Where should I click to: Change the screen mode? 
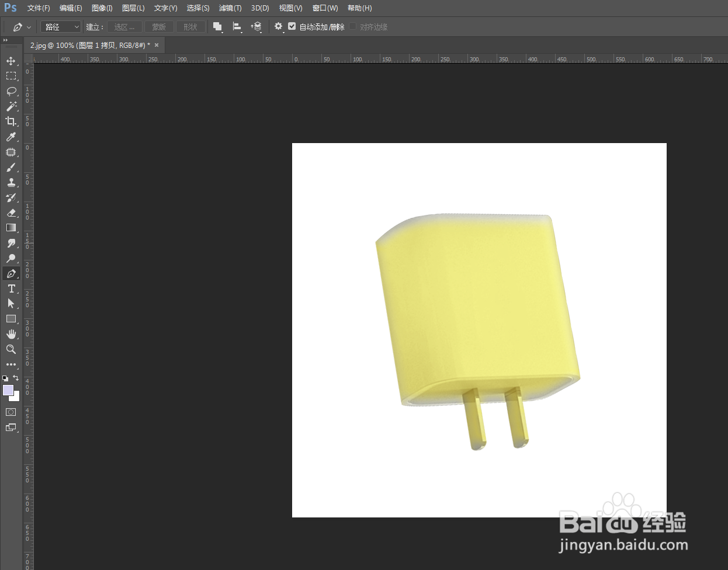[x=11, y=427]
